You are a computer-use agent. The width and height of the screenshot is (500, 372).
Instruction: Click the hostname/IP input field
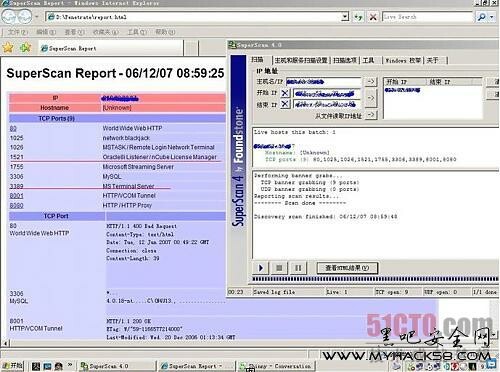(x=323, y=82)
